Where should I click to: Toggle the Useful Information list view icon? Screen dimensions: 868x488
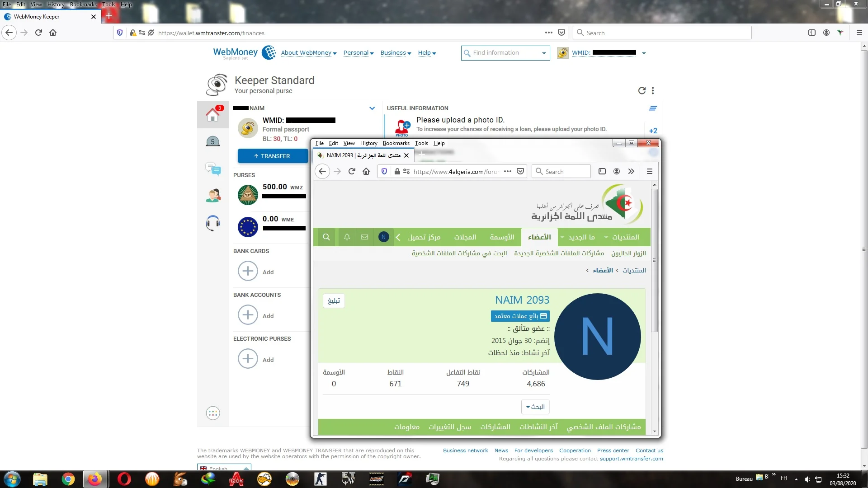pos(652,108)
